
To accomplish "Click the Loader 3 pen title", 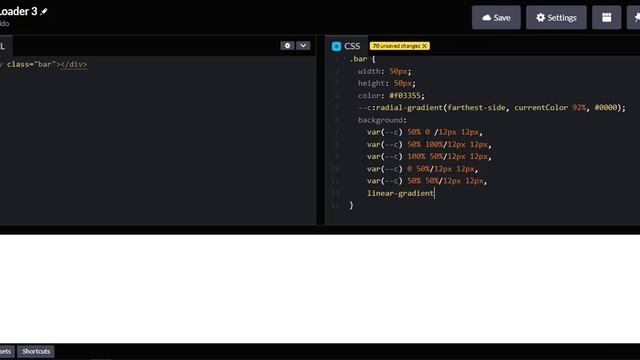I will click(19, 11).
